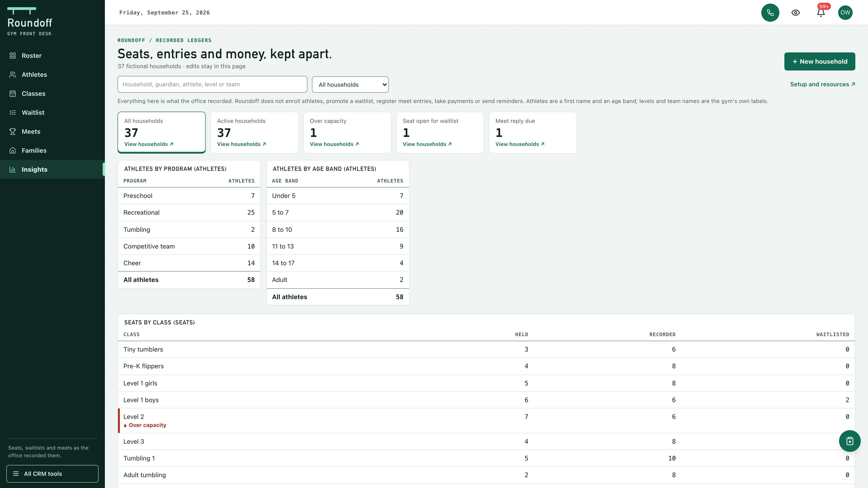This screenshot has height=488, width=868.
Task: Click the Adult tumbling class row
Action: click(486, 475)
